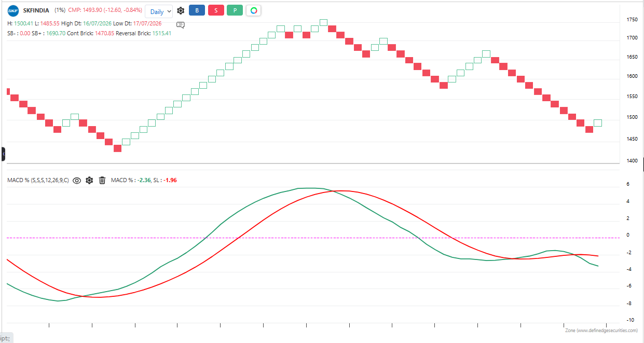Click the SKF company logo icon
The image size is (644, 343).
[12, 10]
